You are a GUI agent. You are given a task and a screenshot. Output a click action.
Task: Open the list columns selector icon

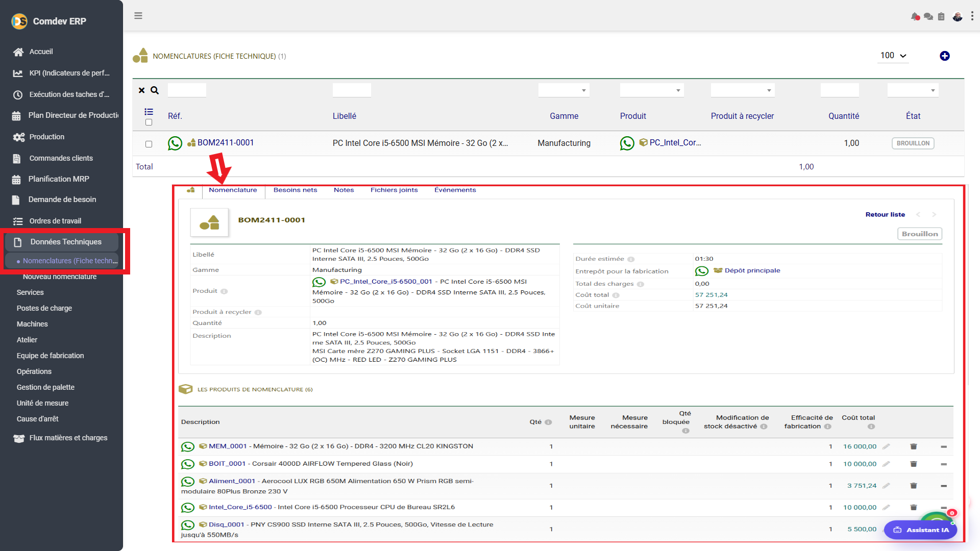[x=149, y=112]
